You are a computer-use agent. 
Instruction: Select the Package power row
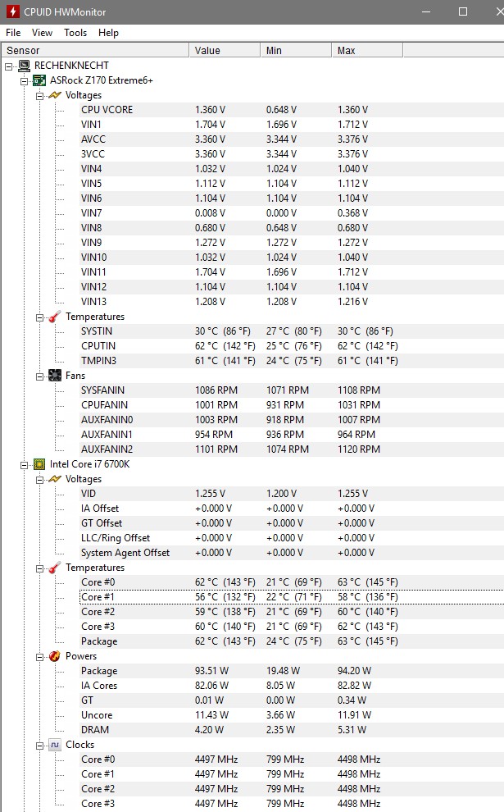tap(291, 671)
